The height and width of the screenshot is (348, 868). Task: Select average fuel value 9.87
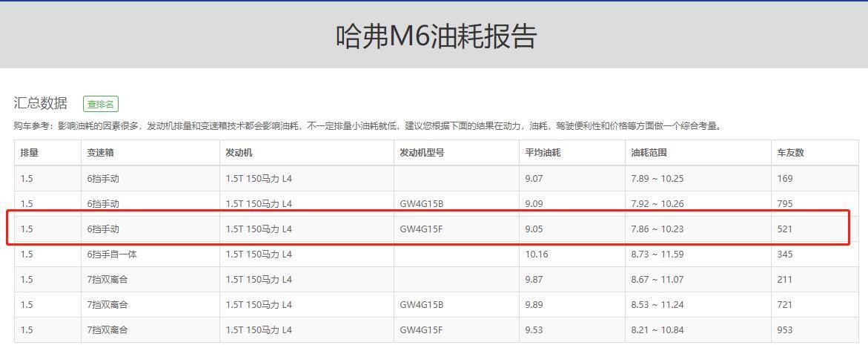(x=534, y=279)
